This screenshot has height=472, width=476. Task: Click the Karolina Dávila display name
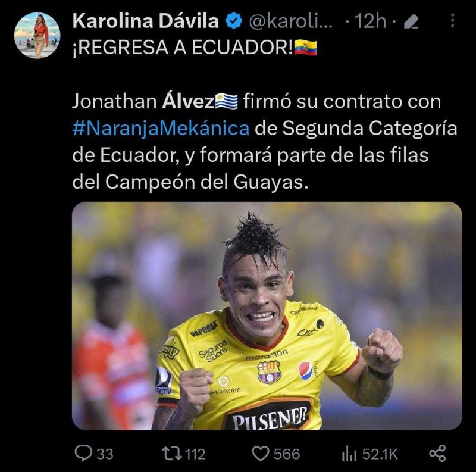pos(146,21)
